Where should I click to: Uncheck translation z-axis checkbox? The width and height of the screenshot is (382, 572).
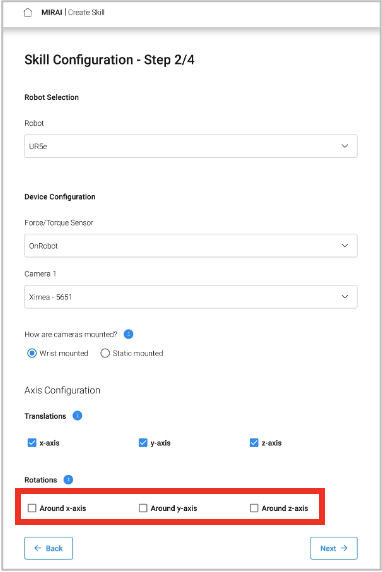tap(254, 443)
